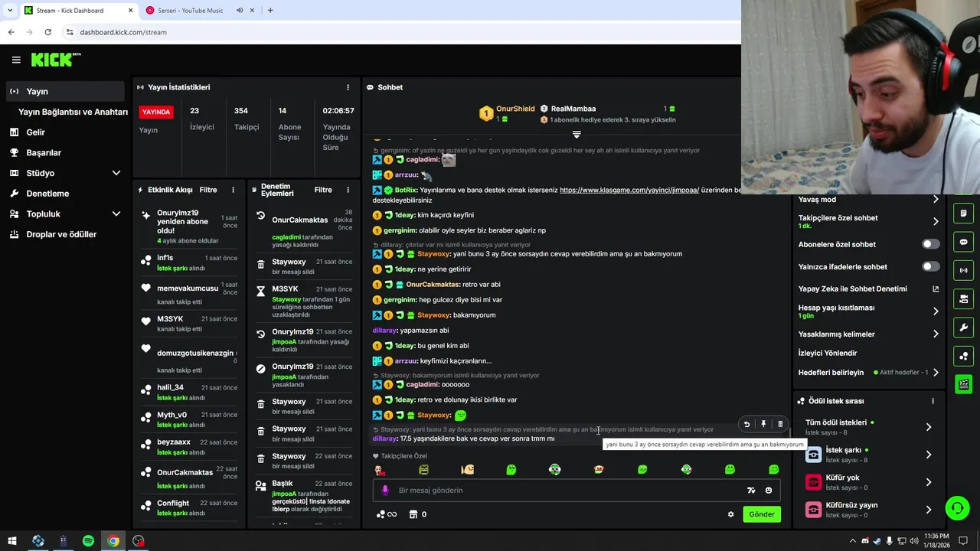980x551 pixels.
Task: Open chat settings gear beside Gönder
Action: point(730,514)
